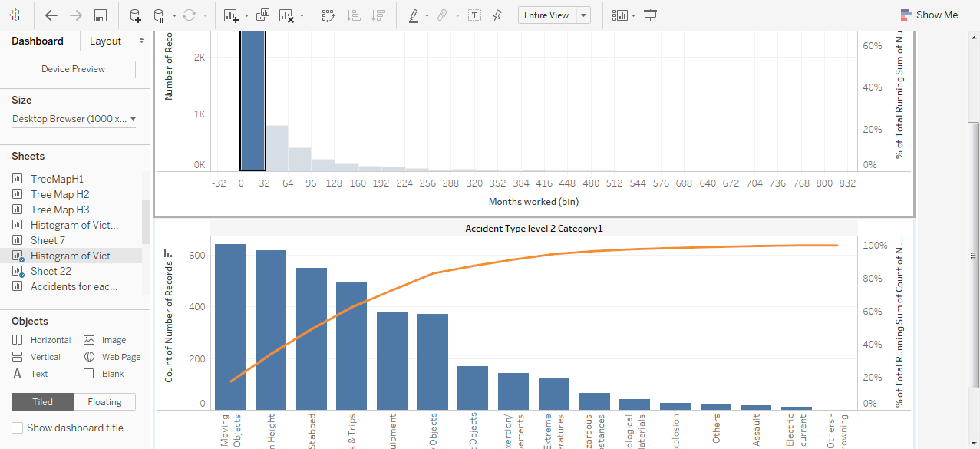
Task: Click the Vertical container object
Action: (36, 357)
